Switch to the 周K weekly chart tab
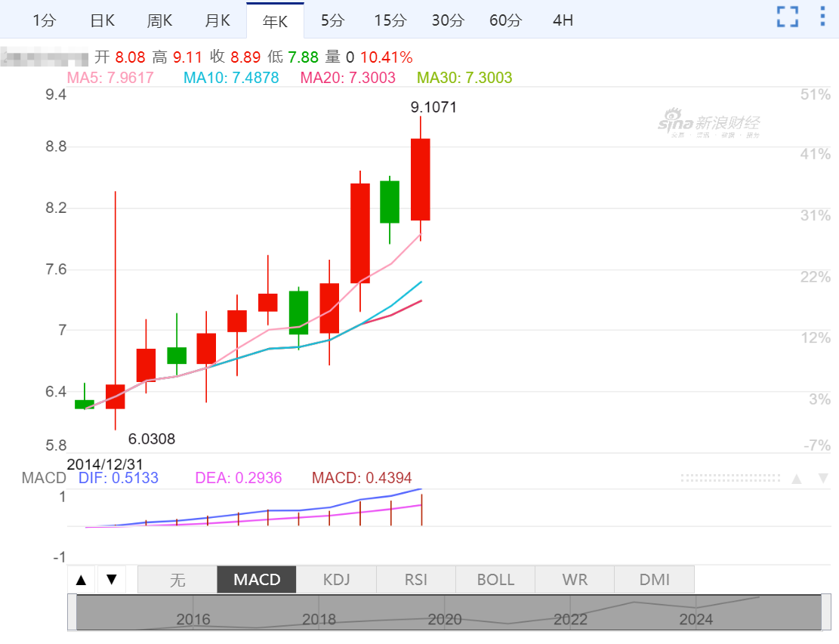The width and height of the screenshot is (839, 644). pos(160,20)
